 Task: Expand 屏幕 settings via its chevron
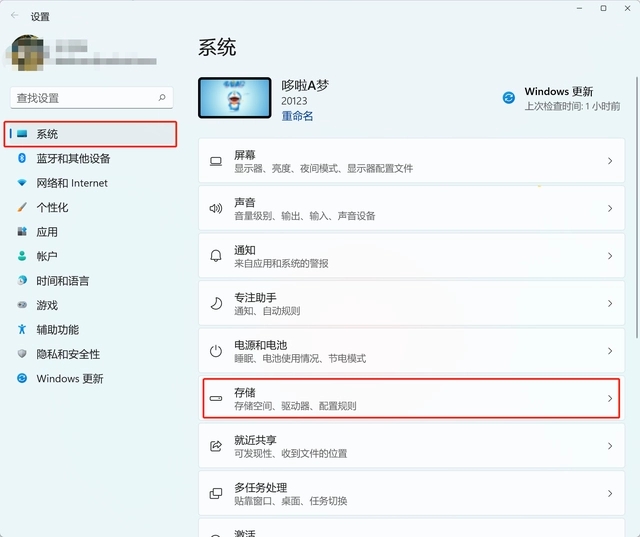click(610, 161)
